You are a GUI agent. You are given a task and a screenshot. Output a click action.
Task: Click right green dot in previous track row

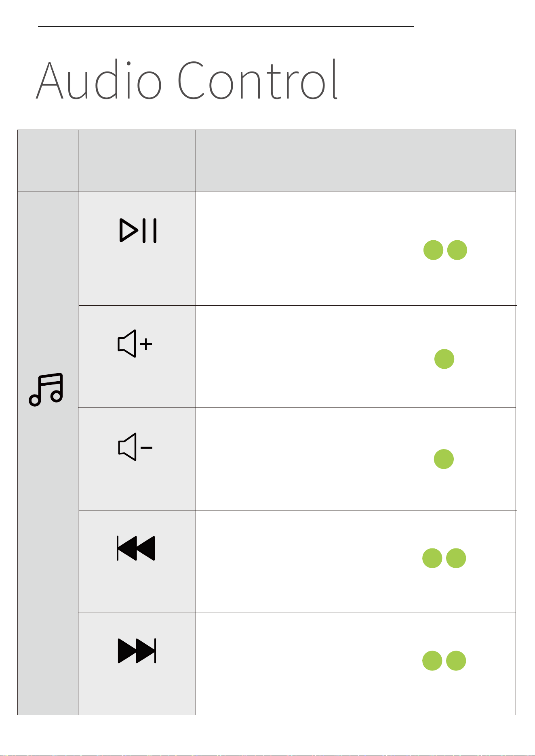456,558
